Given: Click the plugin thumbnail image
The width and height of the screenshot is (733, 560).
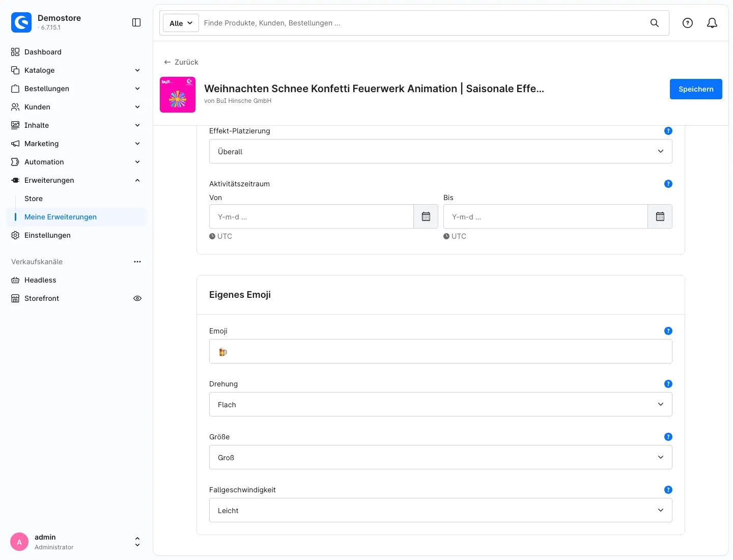Looking at the screenshot, I should pyautogui.click(x=178, y=95).
